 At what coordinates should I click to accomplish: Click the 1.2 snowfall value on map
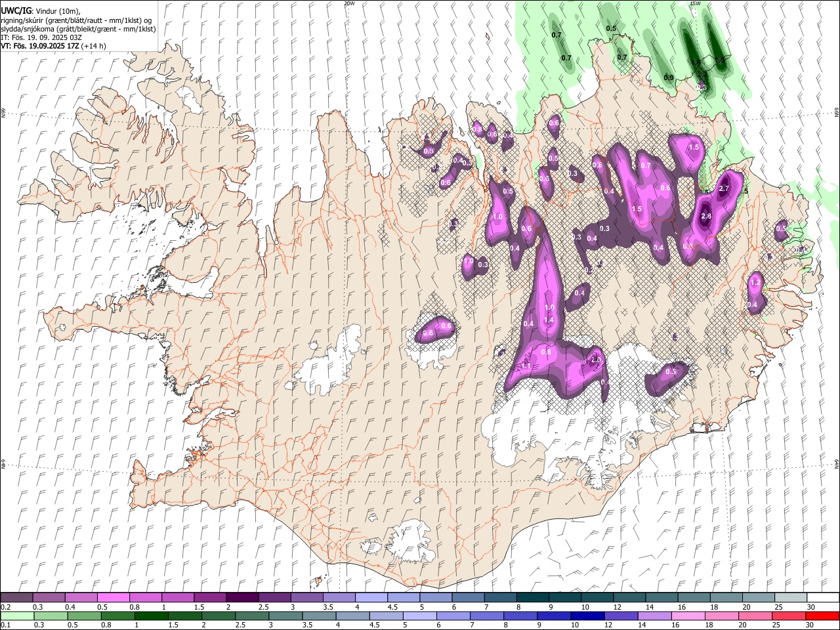(x=755, y=283)
